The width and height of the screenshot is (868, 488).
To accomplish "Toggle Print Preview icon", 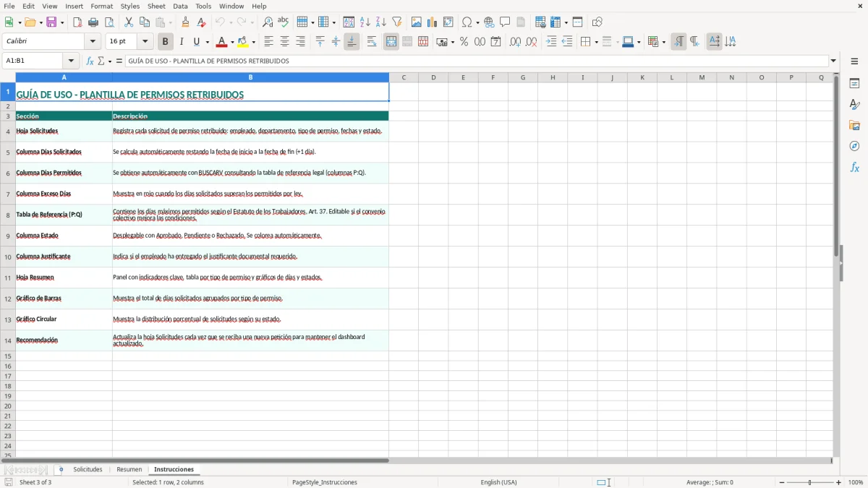I will [x=109, y=22].
